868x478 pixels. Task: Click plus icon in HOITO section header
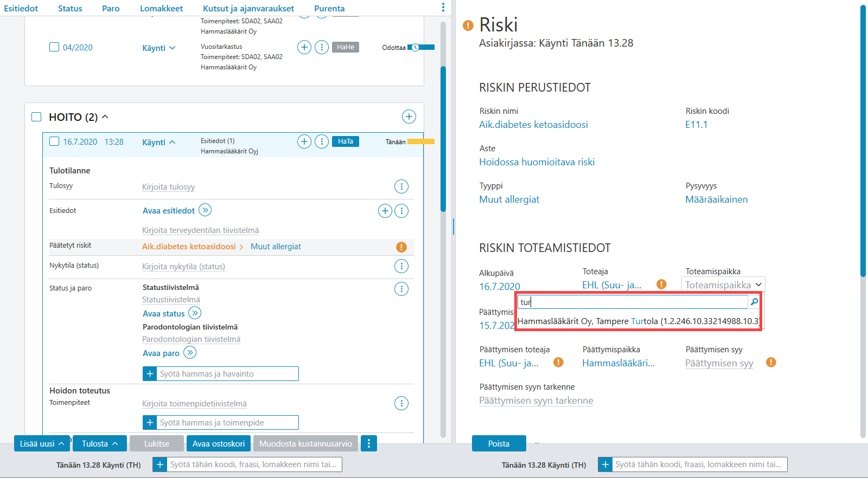pyautogui.click(x=409, y=117)
